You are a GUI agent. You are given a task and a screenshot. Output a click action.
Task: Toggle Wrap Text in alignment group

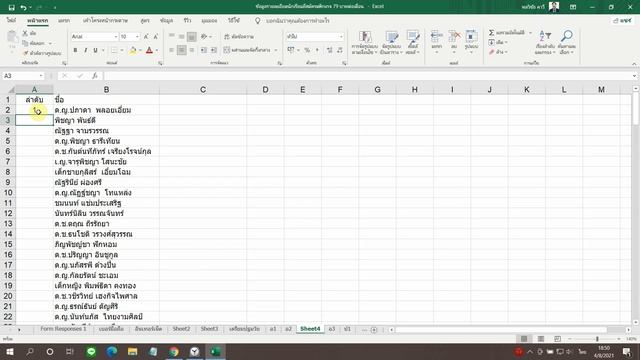coord(239,37)
